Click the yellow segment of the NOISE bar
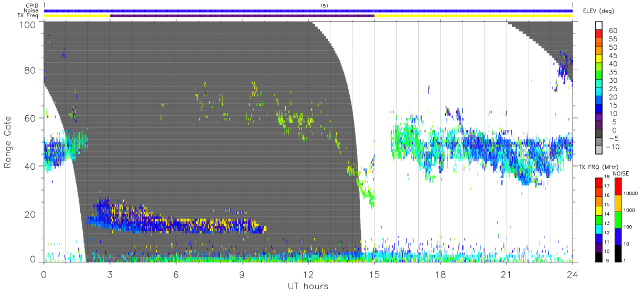The image size is (644, 297). (x=618, y=203)
